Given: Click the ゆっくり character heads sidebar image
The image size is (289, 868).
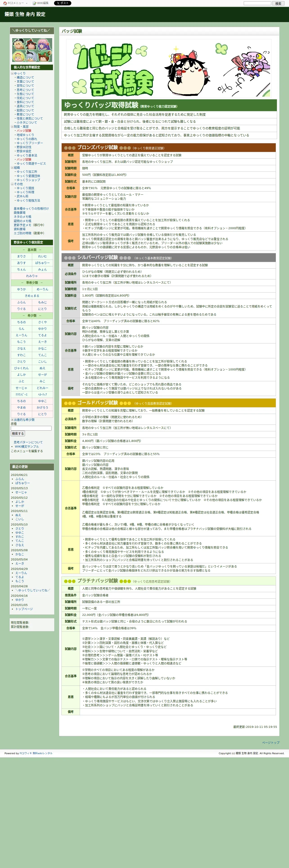Looking at the screenshot, I should pos(32,50).
